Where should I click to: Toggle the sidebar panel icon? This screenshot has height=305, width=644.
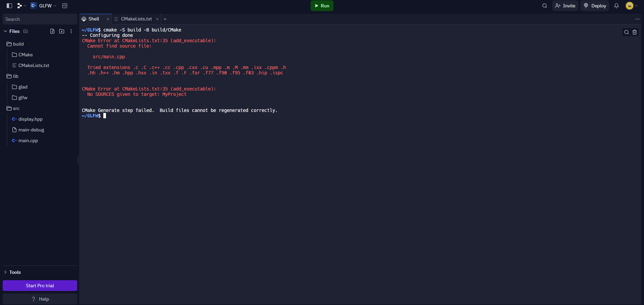point(9,6)
